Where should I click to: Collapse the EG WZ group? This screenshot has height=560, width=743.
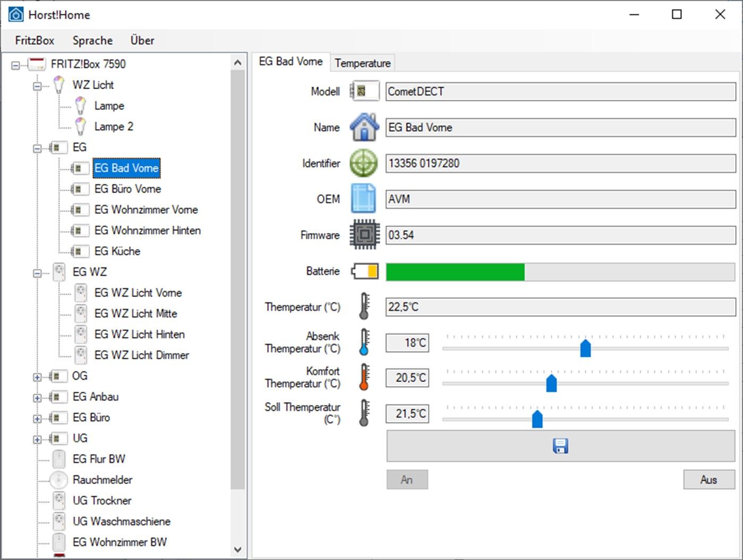click(37, 273)
